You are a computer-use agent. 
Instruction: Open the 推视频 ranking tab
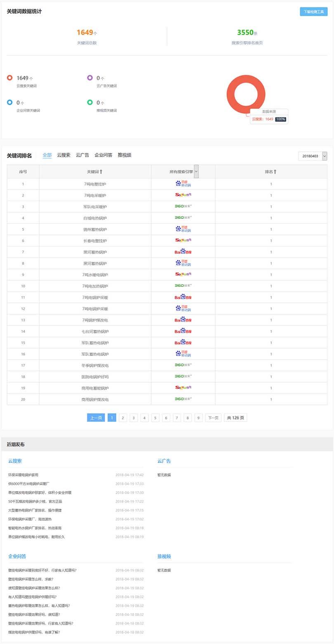coord(125,155)
